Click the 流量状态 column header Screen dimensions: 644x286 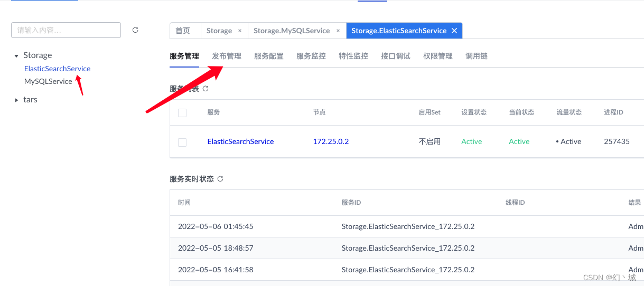point(569,112)
